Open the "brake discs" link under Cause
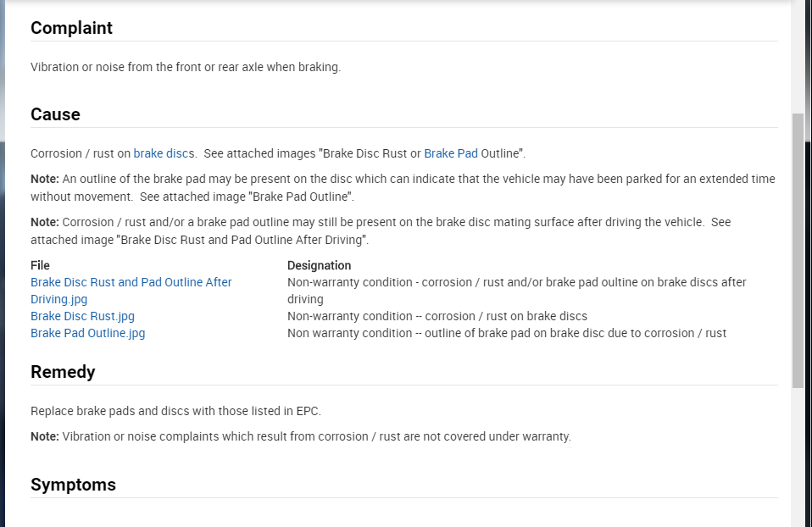The height and width of the screenshot is (527, 812). 161,153
